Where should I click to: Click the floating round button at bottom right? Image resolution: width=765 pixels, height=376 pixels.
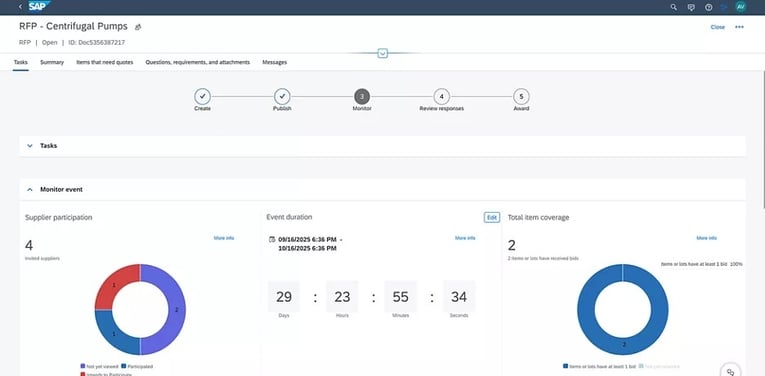(730, 371)
